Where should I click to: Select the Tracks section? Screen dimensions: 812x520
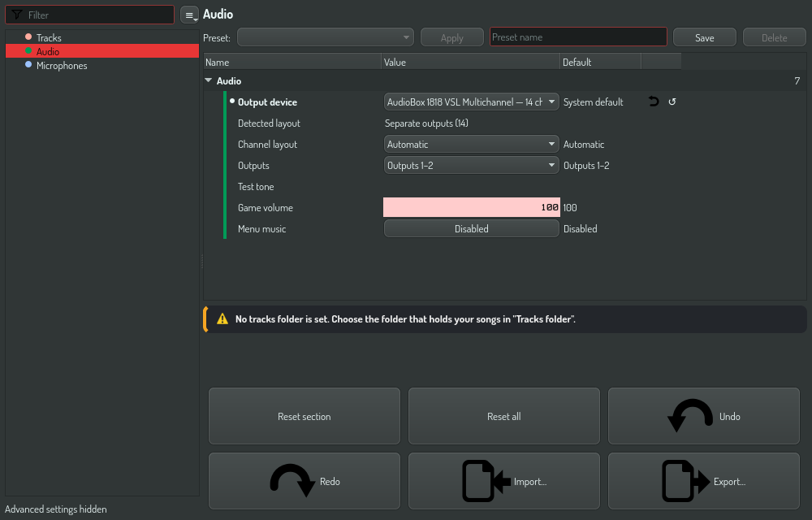point(102,37)
